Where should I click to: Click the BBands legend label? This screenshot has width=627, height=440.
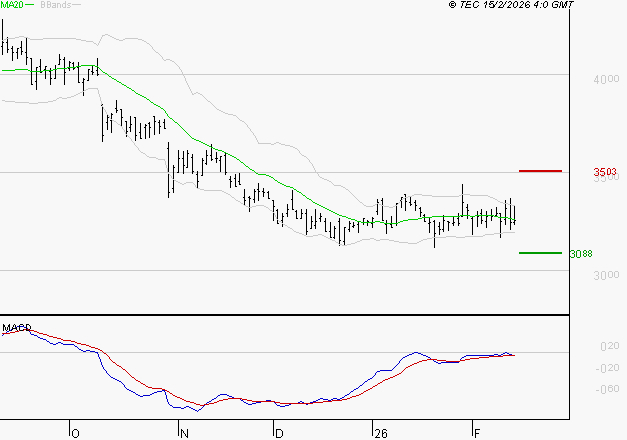56,5
